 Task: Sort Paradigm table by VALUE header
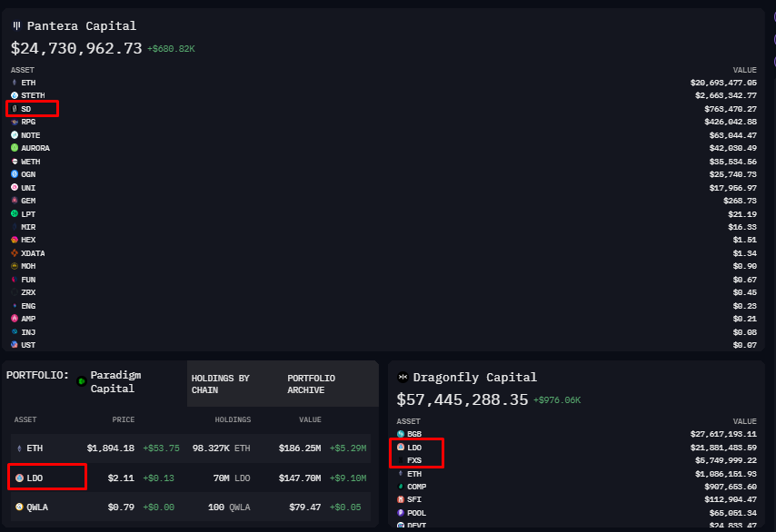click(310, 419)
